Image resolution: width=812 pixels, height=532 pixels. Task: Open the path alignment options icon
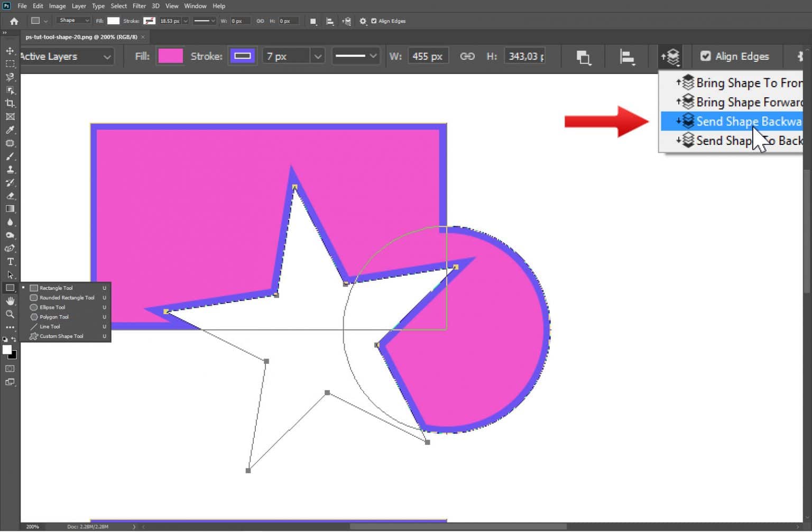(626, 57)
